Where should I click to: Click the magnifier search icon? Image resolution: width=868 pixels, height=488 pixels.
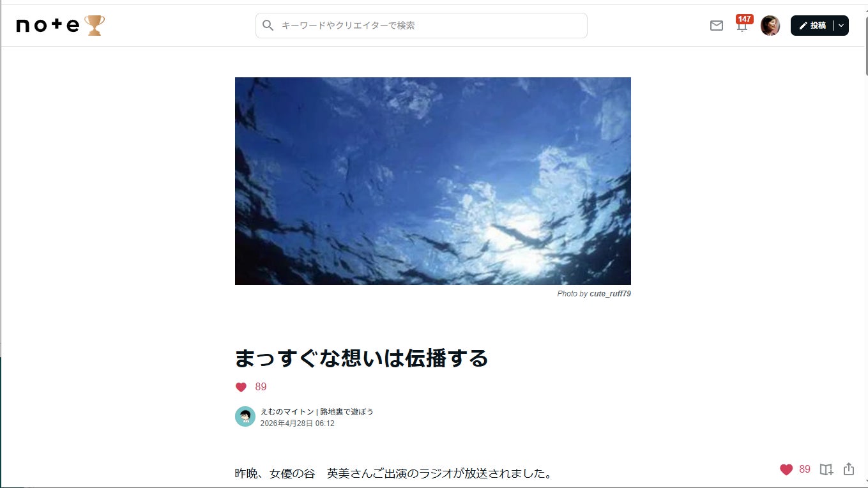(268, 26)
